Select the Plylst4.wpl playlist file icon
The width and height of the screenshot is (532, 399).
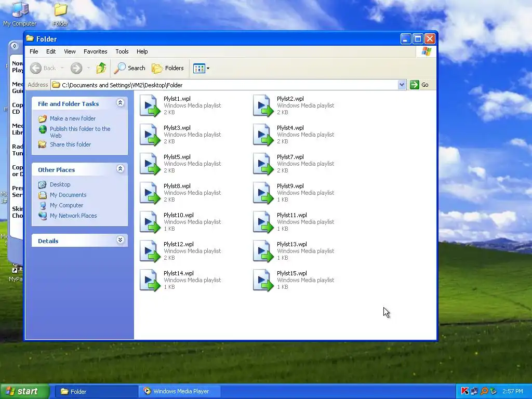click(263, 135)
